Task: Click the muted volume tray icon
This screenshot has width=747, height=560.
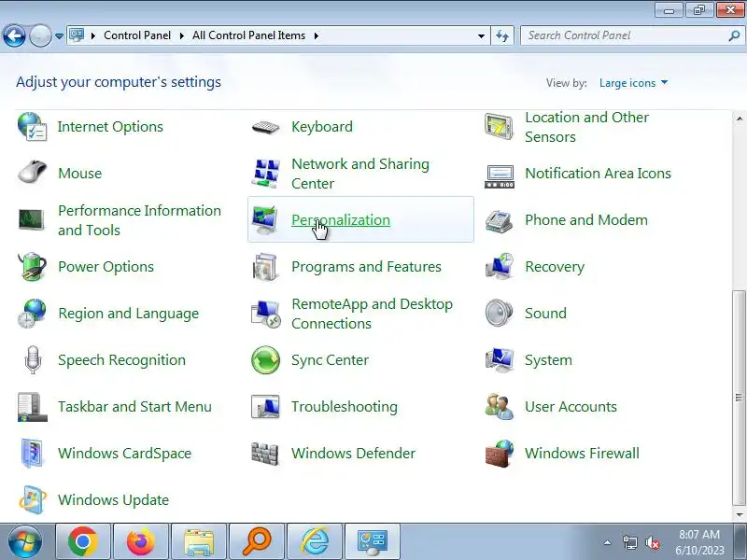Action: pyautogui.click(x=653, y=542)
